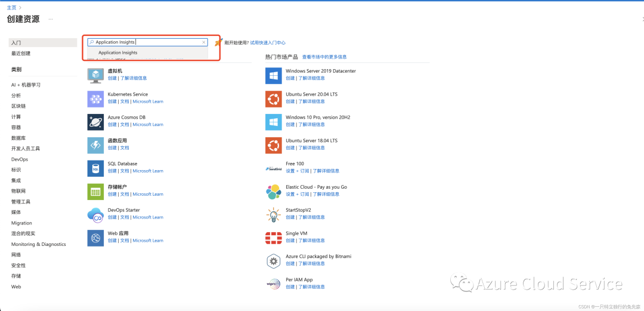Click the search magnifier icon in search box
644x311 pixels.
click(92, 42)
